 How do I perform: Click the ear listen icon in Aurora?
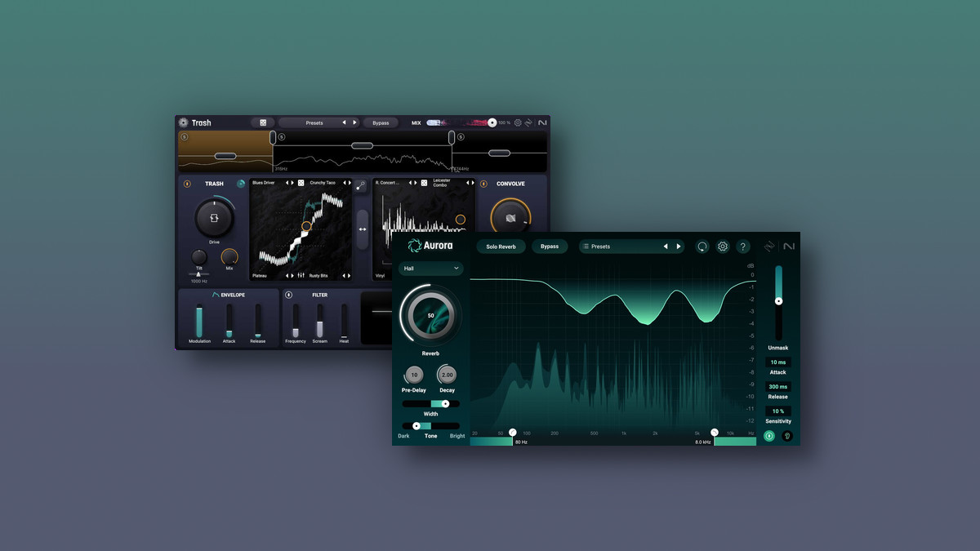pos(787,436)
